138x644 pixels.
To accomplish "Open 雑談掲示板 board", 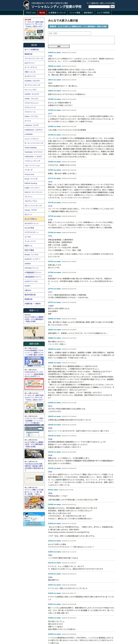I will [34, 54].
